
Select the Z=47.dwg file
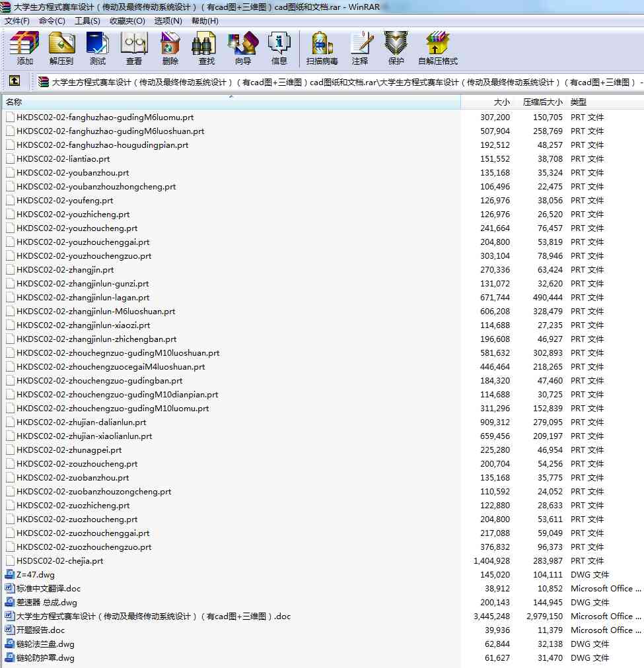[x=36, y=575]
